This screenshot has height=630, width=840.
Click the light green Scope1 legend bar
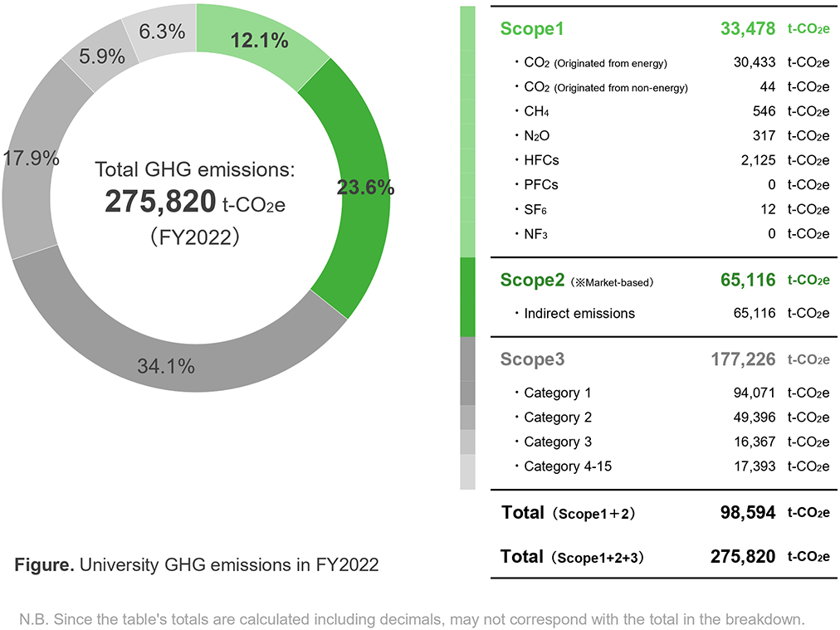point(467,131)
